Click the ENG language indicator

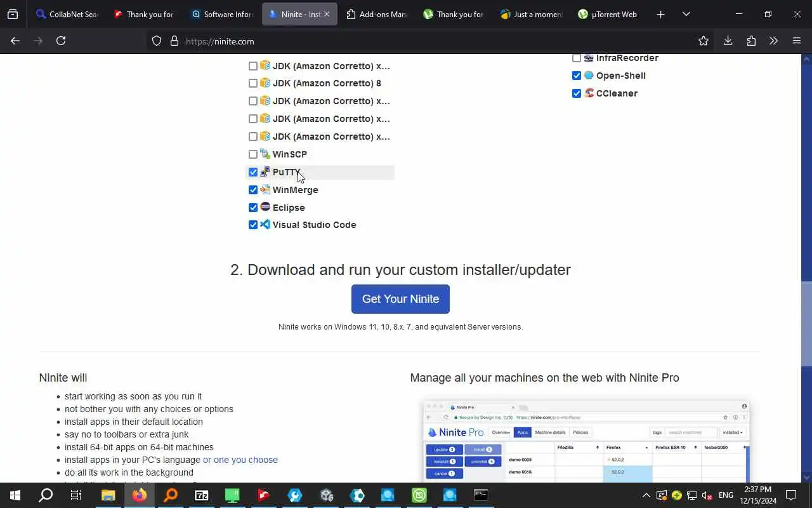[726, 495]
